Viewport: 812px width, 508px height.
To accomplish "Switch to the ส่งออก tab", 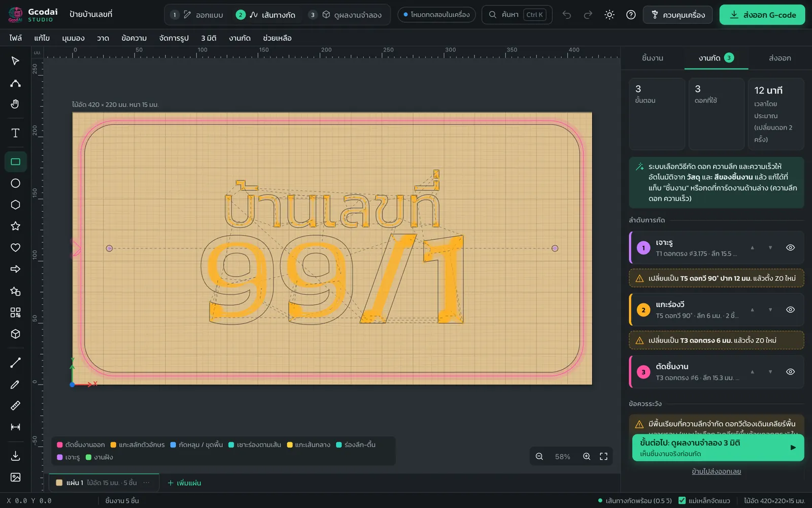I will (x=780, y=58).
